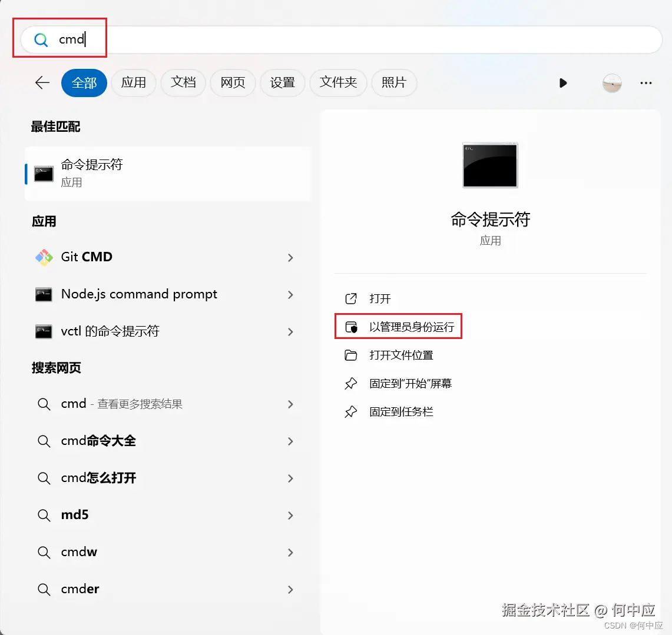Open the ellipsis (...) options menu

pos(645,83)
